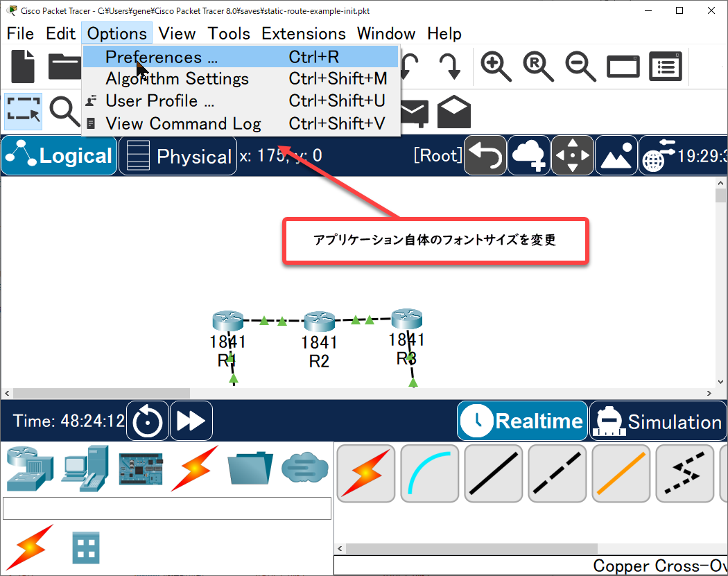Screen dimensions: 728x576
Task: Click the Set Tiled Background icon
Action: pyautogui.click(x=616, y=156)
